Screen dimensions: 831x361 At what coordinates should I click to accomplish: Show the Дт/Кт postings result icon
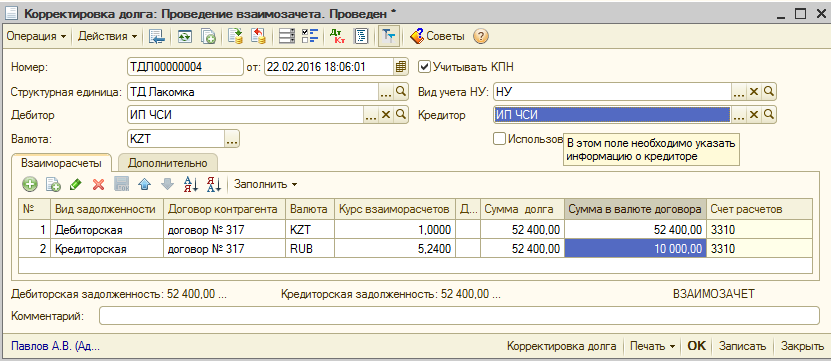pos(337,36)
